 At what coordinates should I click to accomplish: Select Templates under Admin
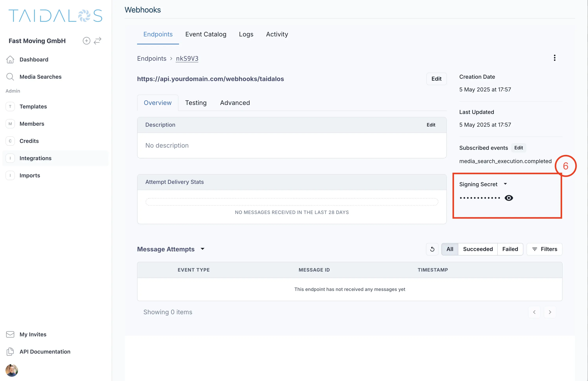[x=33, y=107]
